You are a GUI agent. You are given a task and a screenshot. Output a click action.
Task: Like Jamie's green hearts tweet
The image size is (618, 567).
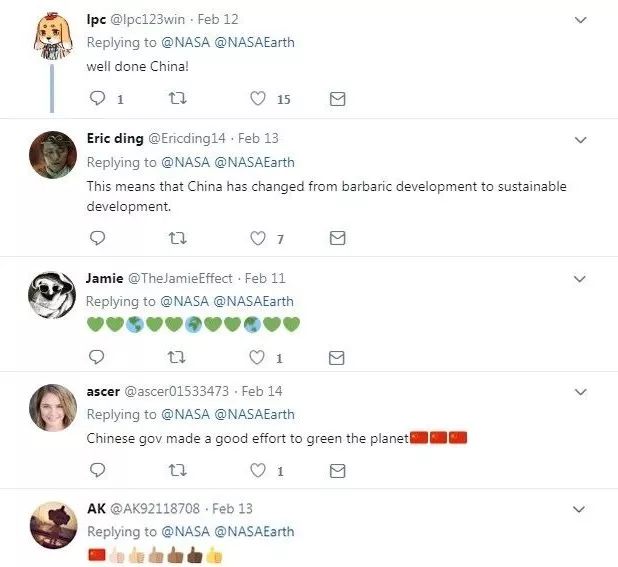pyautogui.click(x=257, y=357)
